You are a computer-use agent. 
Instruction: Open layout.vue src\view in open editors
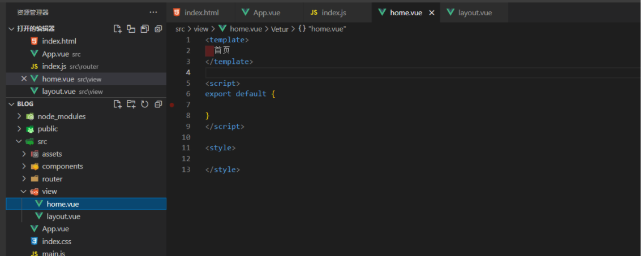[x=86, y=92]
